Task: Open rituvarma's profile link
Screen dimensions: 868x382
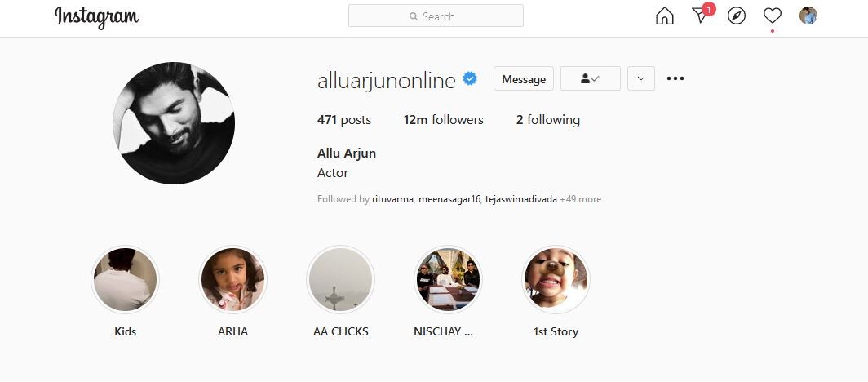Action: coord(392,199)
